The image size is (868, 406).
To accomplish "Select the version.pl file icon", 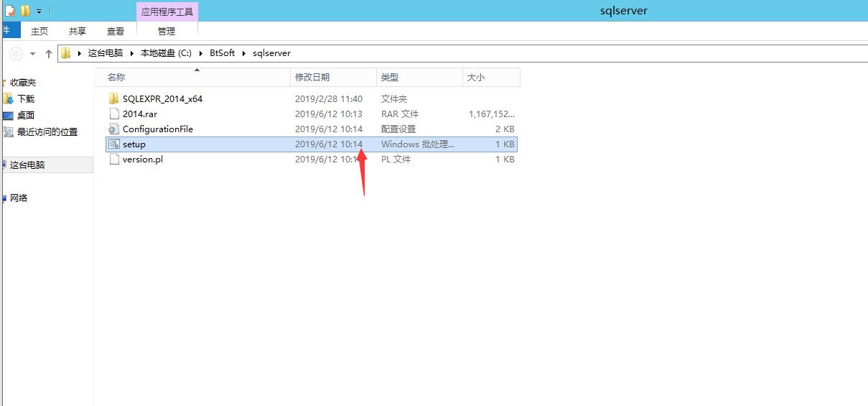I will point(113,159).
